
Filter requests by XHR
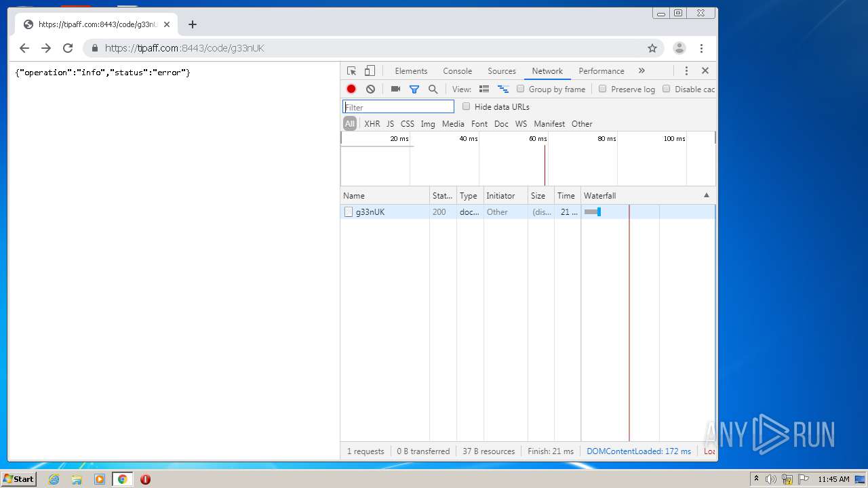pyautogui.click(x=372, y=123)
